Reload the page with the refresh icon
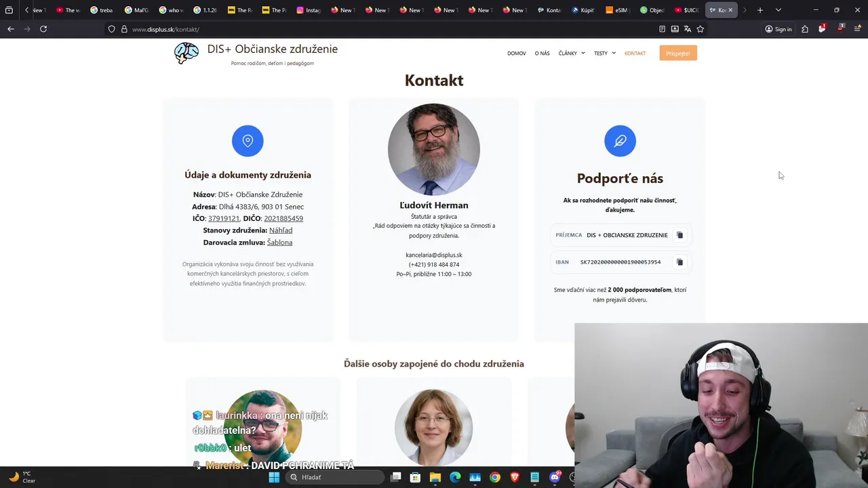This screenshot has height=488, width=868. coord(43,29)
